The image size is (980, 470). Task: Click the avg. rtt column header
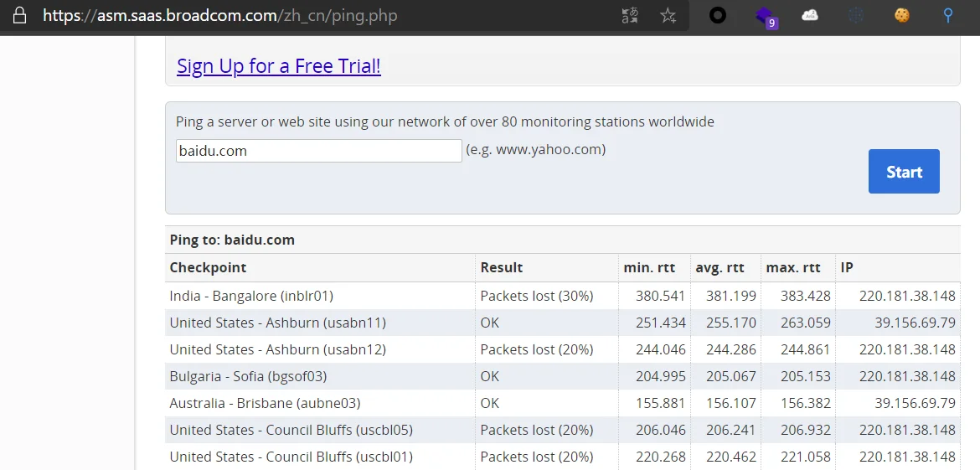tap(720, 267)
